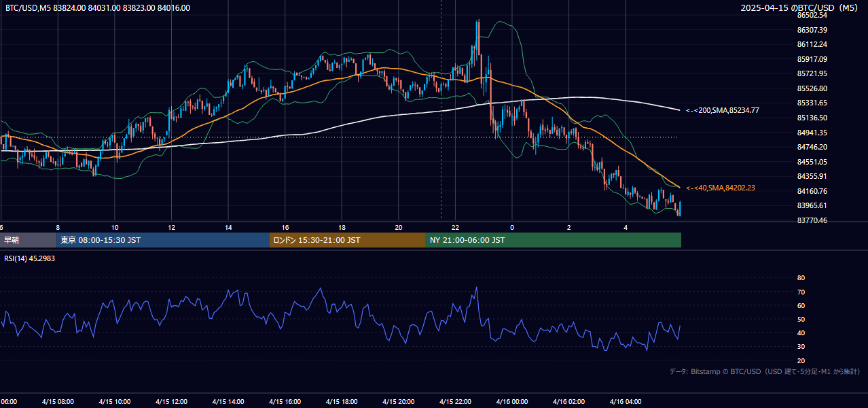The height and width of the screenshot is (408, 868).
Task: Click the BTC/USD,M5 OHLC header text
Action: tap(97, 8)
